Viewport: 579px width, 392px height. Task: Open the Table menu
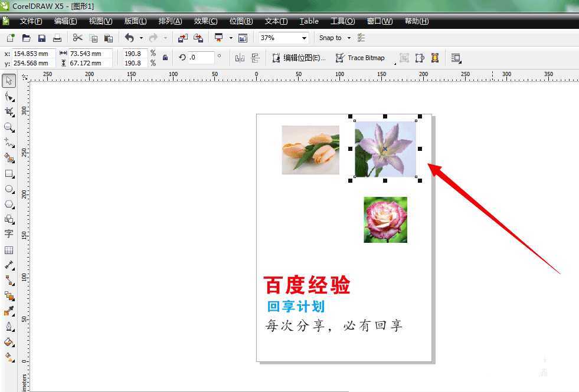(309, 21)
